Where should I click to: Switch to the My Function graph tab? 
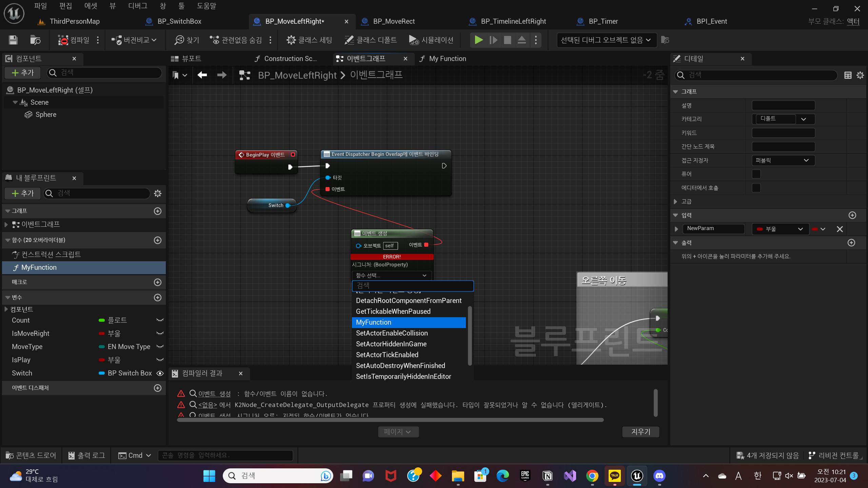(447, 59)
